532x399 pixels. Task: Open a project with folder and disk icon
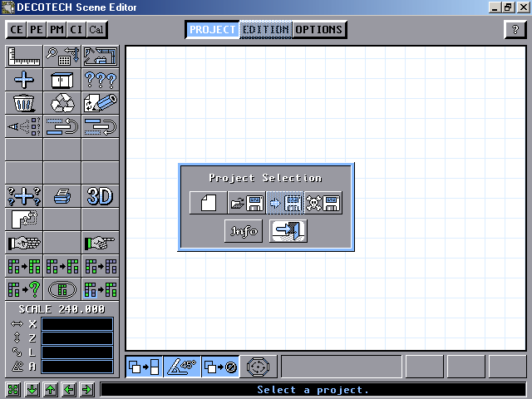point(247,203)
